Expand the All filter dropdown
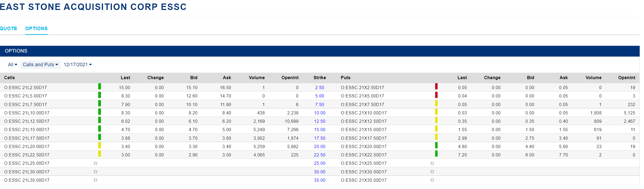 pyautogui.click(x=12, y=65)
